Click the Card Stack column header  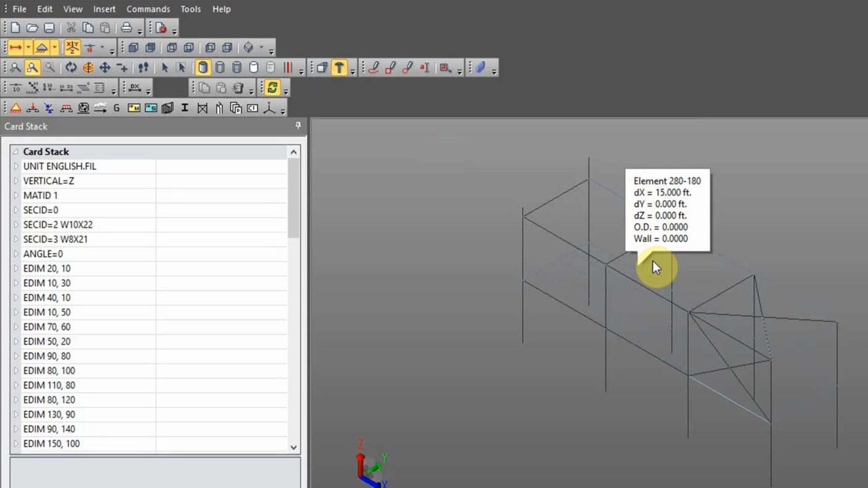149,151
